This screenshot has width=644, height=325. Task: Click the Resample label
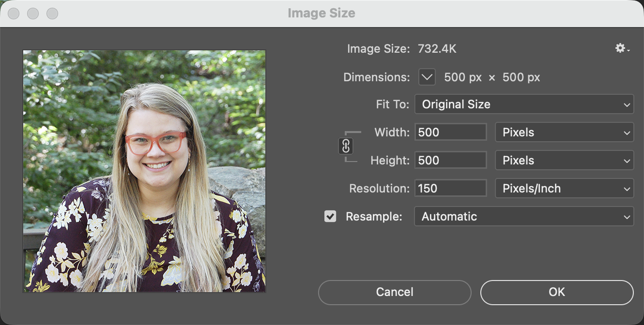pos(374,217)
